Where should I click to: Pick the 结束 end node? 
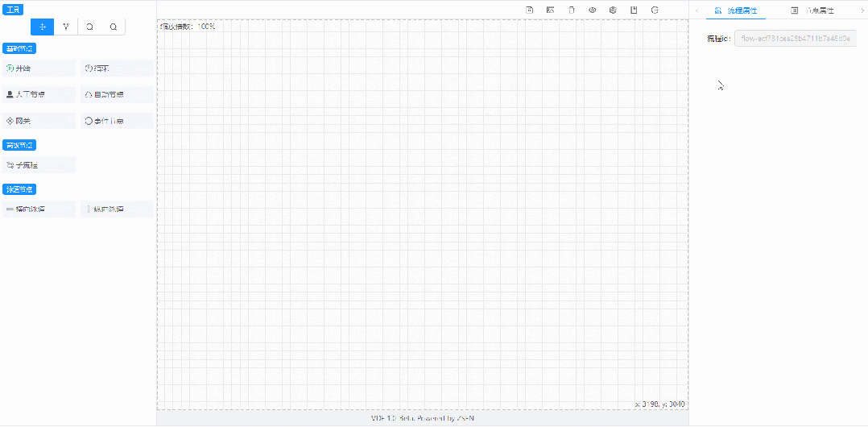click(117, 68)
